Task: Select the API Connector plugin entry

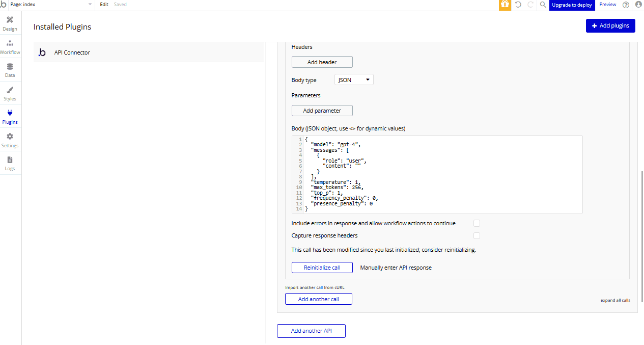Action: [x=72, y=52]
